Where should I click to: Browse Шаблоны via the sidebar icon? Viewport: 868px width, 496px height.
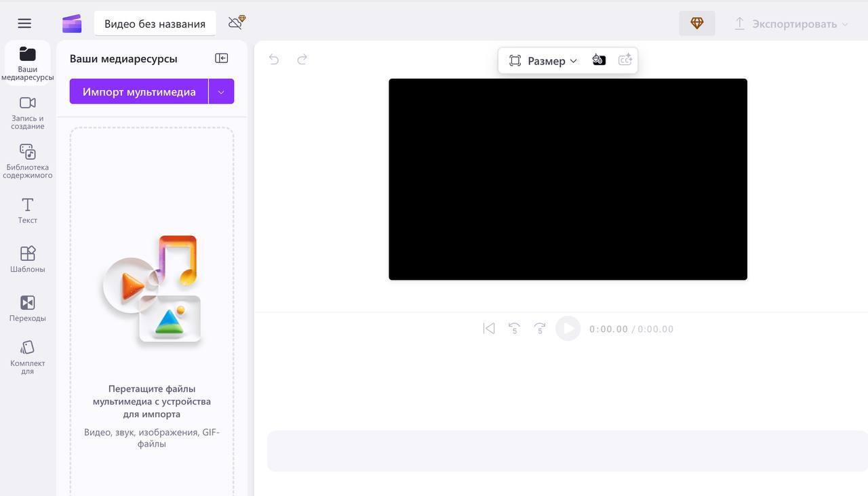pyautogui.click(x=27, y=259)
